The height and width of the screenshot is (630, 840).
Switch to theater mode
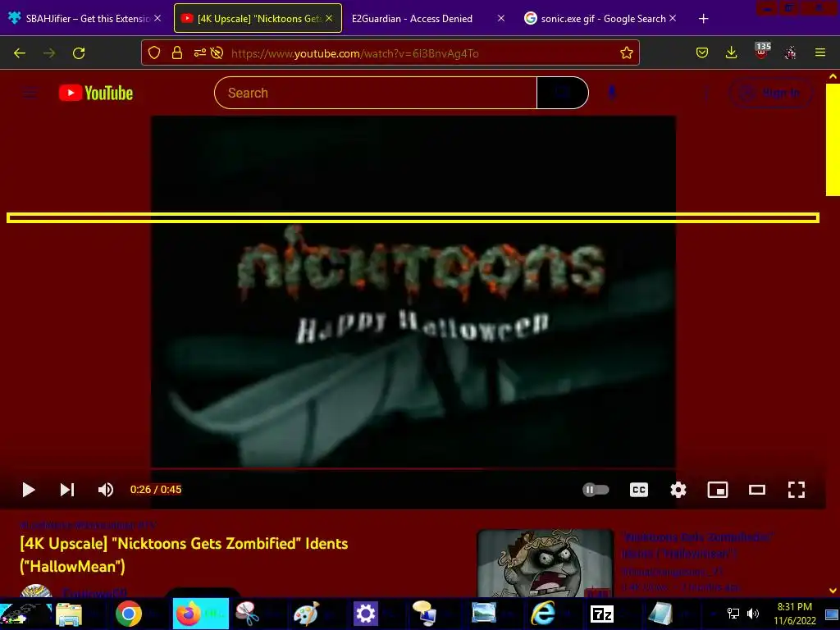click(757, 490)
